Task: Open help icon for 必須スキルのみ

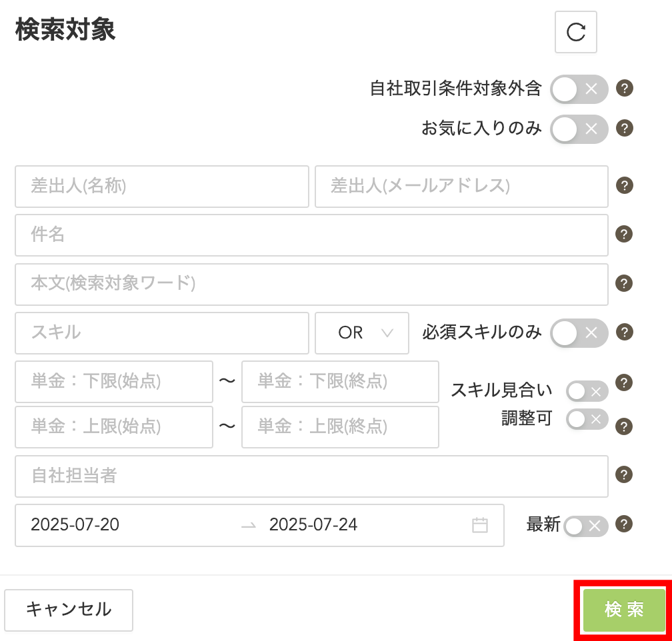Action: pyautogui.click(x=625, y=332)
